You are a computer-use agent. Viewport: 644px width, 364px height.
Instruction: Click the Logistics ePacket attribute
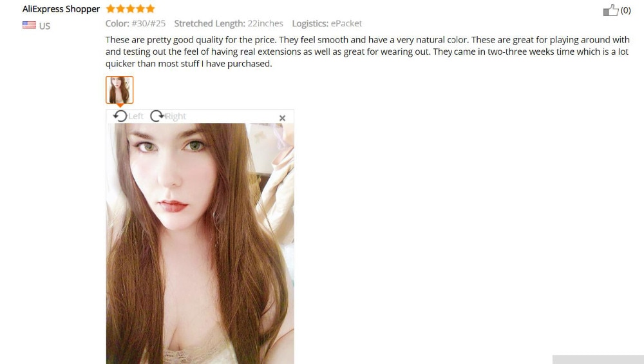[x=327, y=23]
